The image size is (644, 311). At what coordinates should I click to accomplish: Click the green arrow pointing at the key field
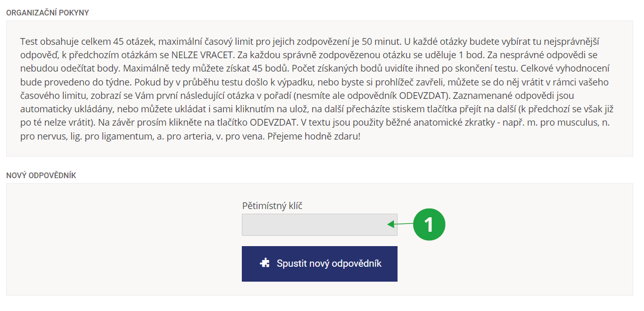401,224
